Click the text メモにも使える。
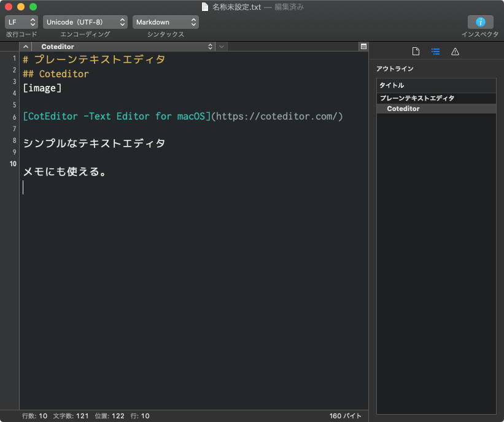Viewport: 504px width, 422px height. [x=64, y=172]
